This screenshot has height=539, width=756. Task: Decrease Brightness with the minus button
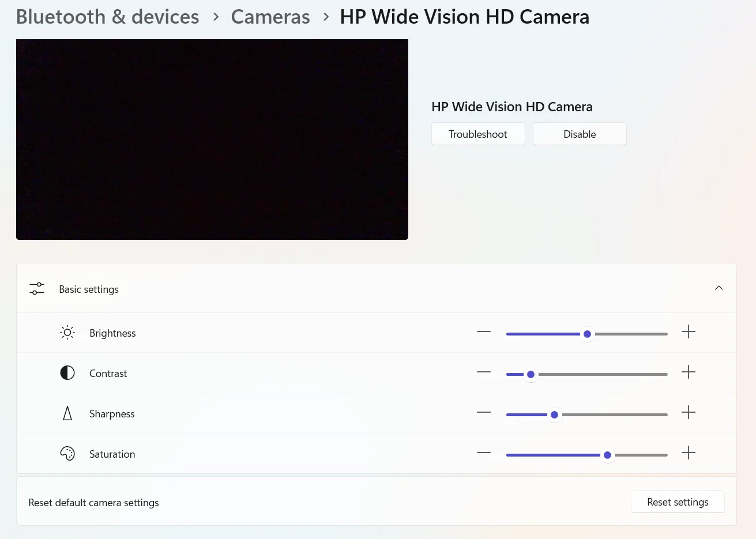coord(484,332)
